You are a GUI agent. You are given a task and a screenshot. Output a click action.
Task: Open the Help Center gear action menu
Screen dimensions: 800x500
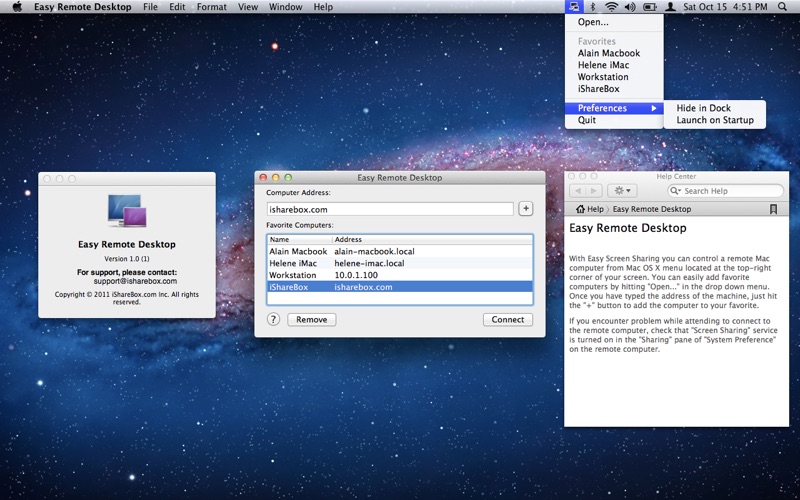click(x=622, y=191)
